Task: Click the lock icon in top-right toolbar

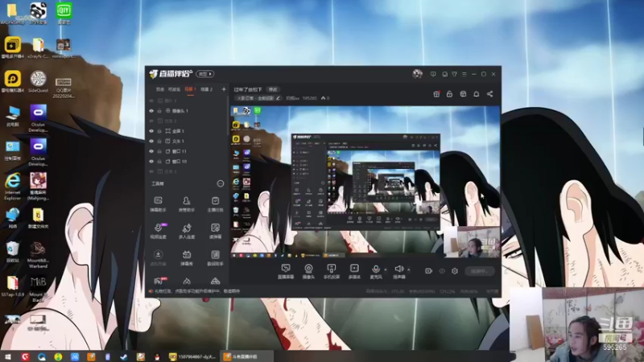Action: pyautogui.click(x=449, y=94)
